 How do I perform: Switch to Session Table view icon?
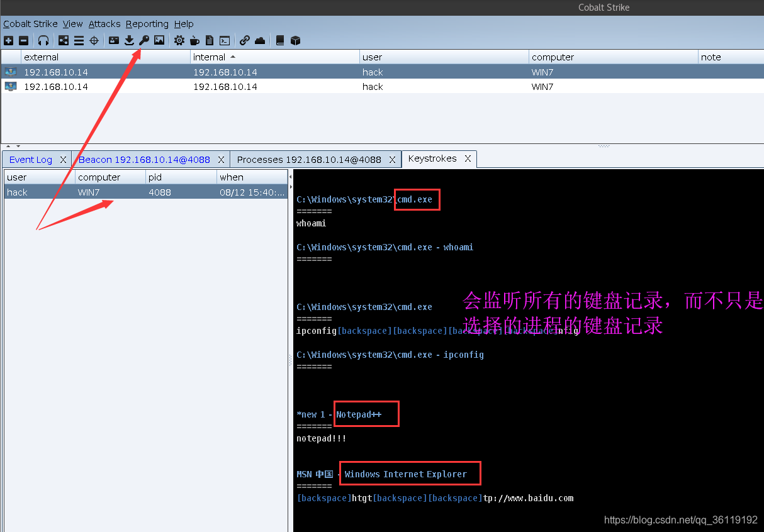(x=79, y=40)
